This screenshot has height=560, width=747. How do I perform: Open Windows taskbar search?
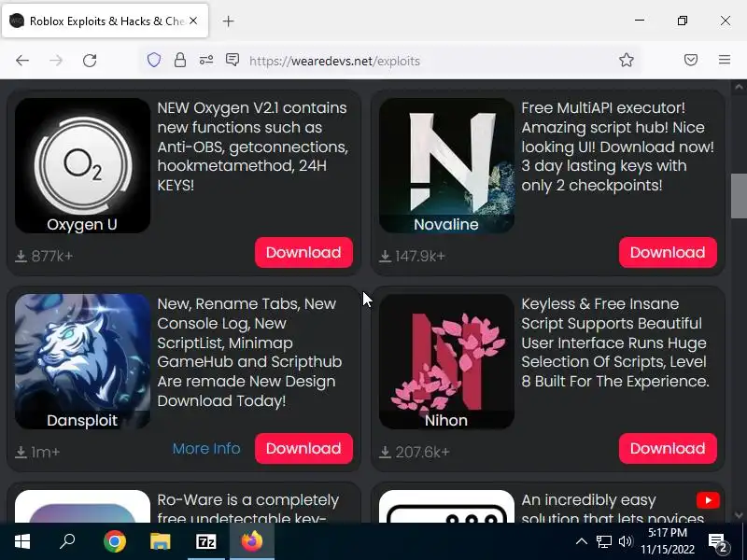coord(67,541)
